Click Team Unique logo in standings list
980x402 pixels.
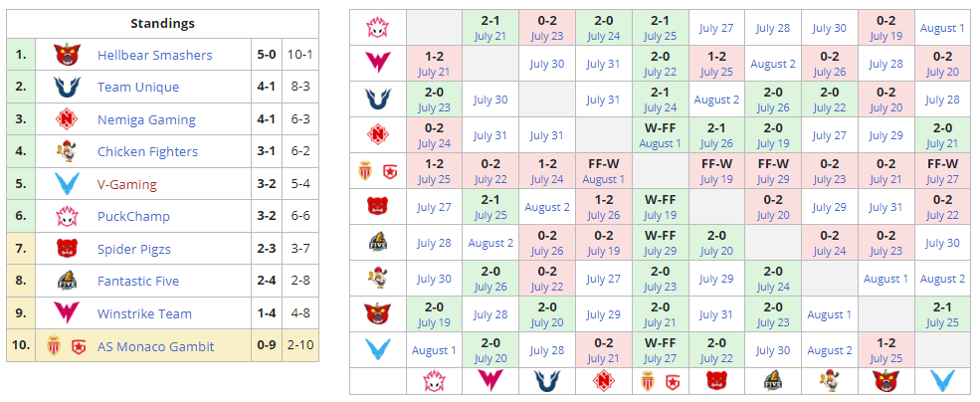[68, 87]
